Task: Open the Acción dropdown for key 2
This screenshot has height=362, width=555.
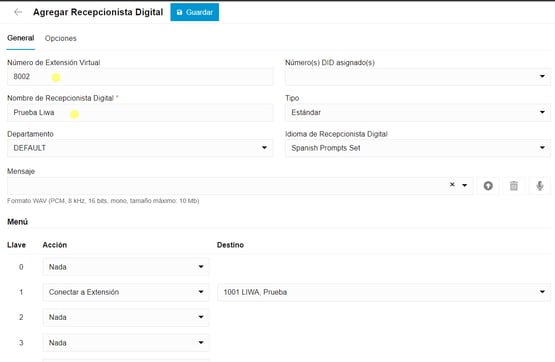Action: [126, 317]
